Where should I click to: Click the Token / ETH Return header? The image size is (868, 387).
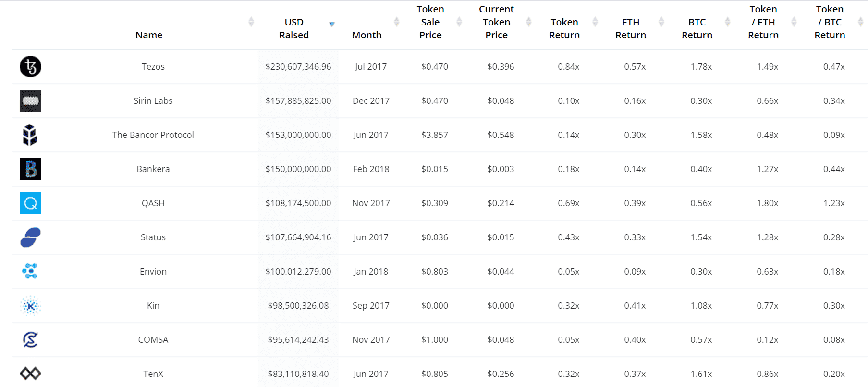[x=763, y=22]
